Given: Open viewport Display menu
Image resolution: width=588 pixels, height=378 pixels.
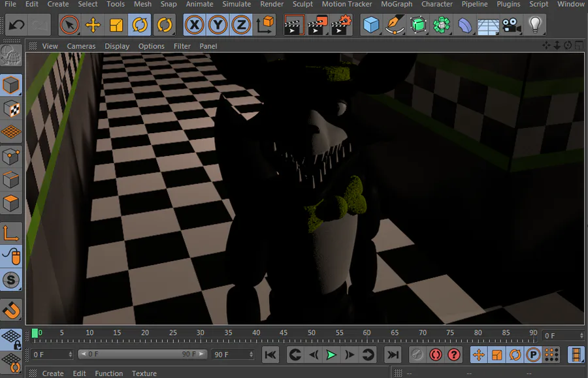Looking at the screenshot, I should point(117,46).
